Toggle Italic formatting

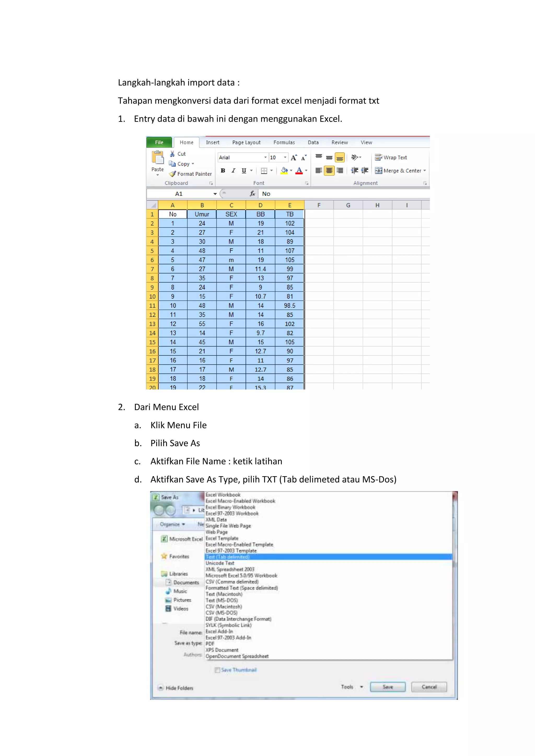(x=233, y=170)
